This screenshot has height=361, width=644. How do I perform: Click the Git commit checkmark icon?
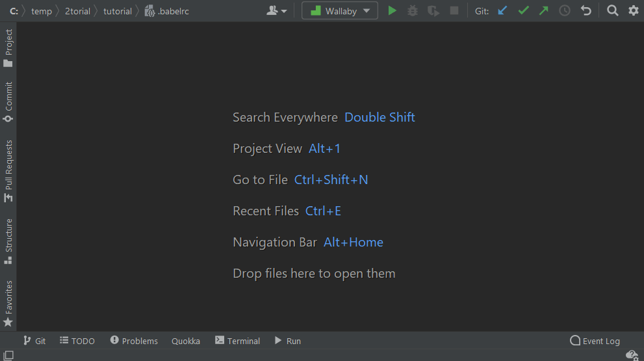pyautogui.click(x=523, y=11)
